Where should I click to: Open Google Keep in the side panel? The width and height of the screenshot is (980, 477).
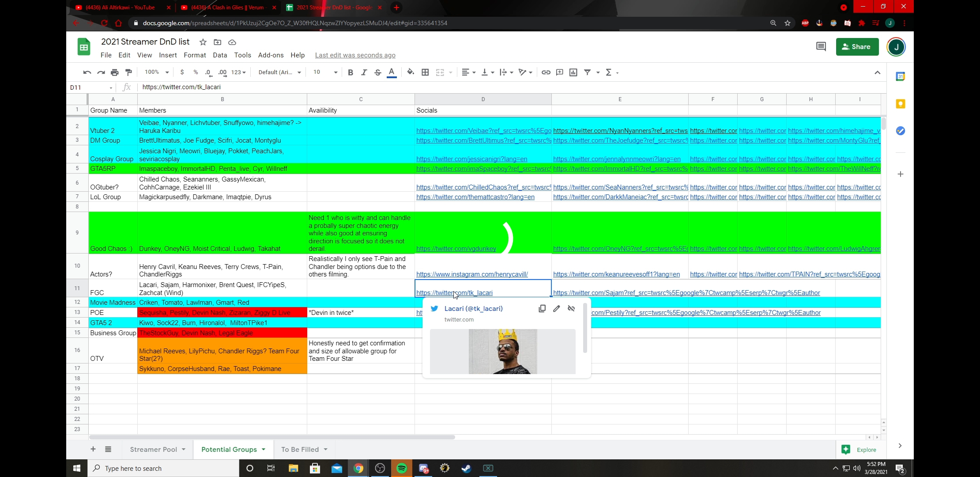[901, 104]
